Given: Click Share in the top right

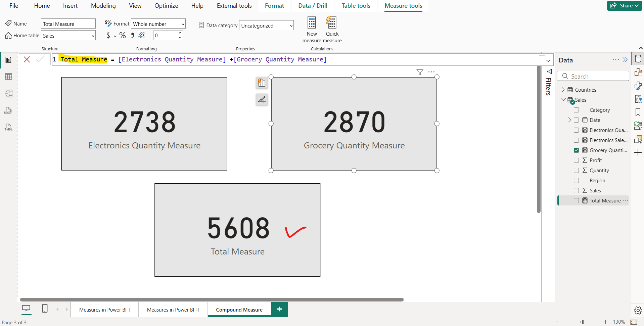Looking at the screenshot, I should (x=624, y=5).
